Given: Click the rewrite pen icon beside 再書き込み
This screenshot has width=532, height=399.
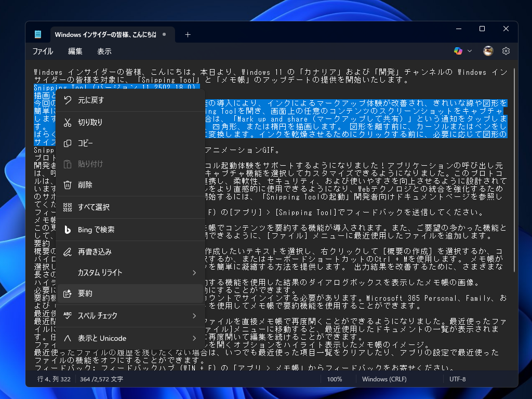Looking at the screenshot, I should [68, 252].
